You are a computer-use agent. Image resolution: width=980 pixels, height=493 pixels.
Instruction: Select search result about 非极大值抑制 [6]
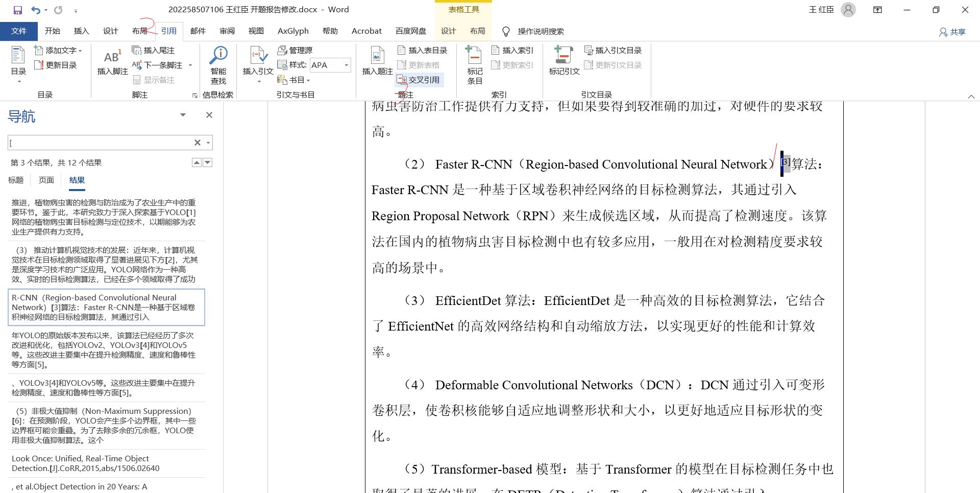tap(106, 426)
